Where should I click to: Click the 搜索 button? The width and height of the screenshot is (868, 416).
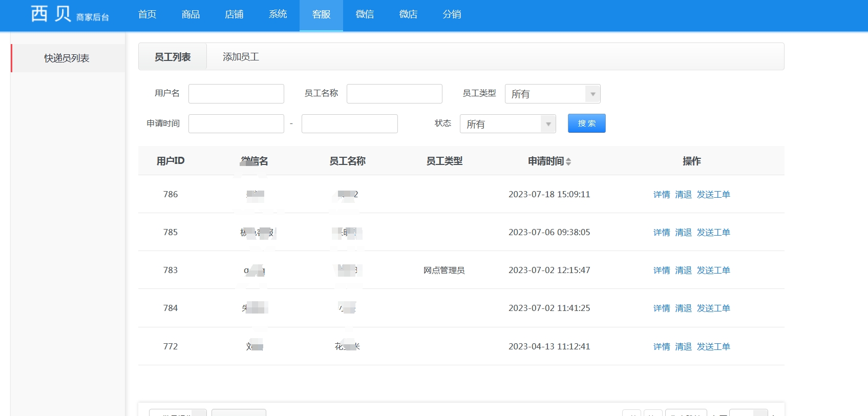click(587, 123)
